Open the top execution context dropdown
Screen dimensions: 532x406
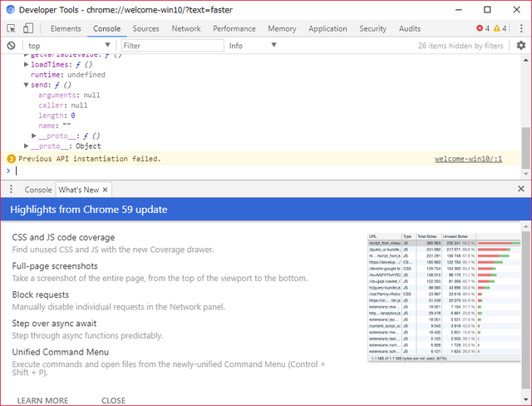click(69, 46)
